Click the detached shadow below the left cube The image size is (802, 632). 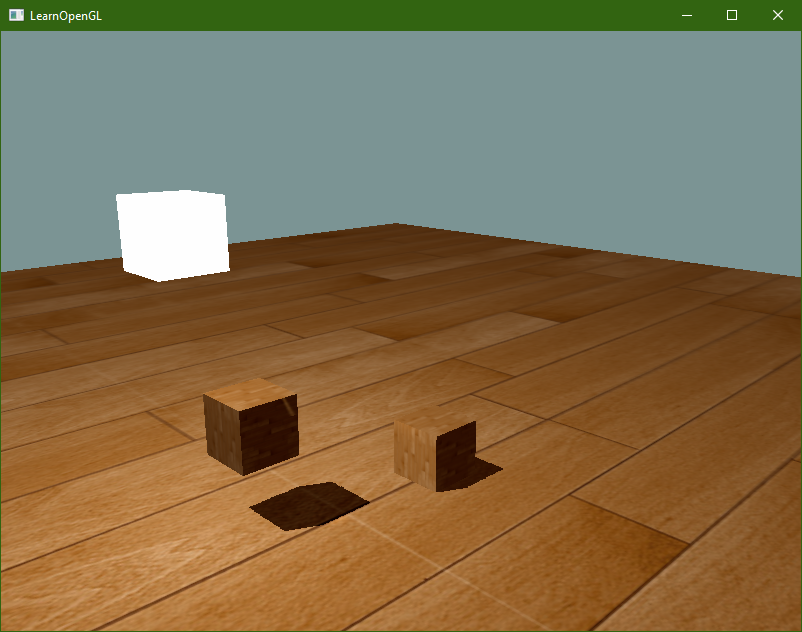coord(308,506)
